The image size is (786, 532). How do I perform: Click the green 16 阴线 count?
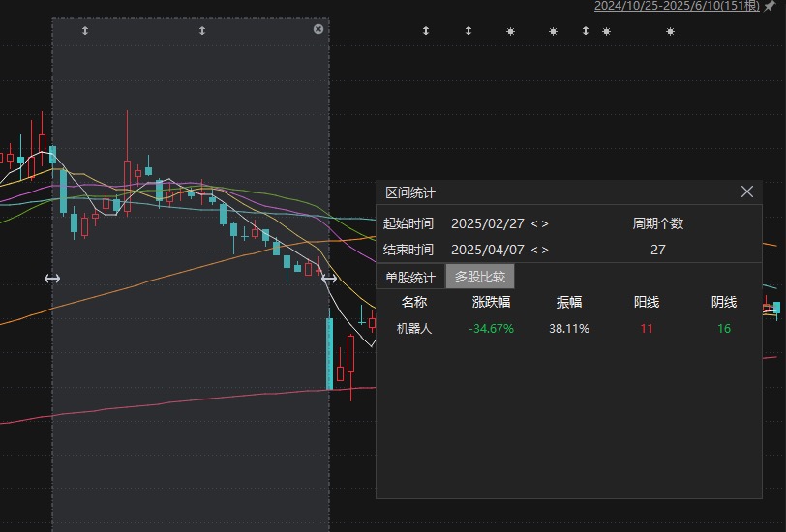(724, 329)
